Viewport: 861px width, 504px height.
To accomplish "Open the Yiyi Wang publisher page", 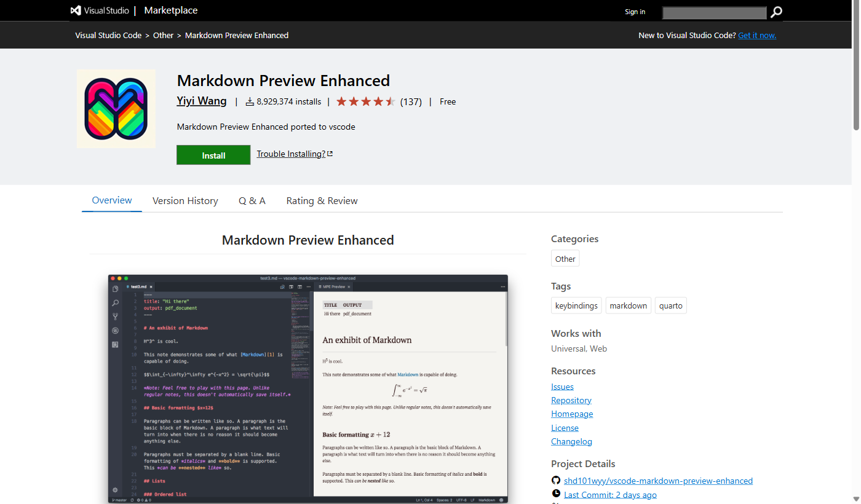I will click(x=202, y=100).
